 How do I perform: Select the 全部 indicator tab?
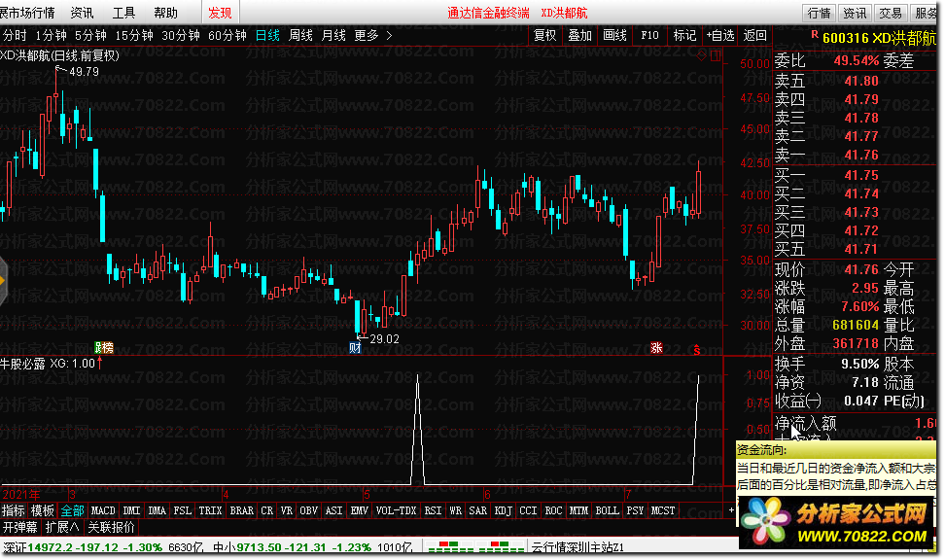click(72, 510)
